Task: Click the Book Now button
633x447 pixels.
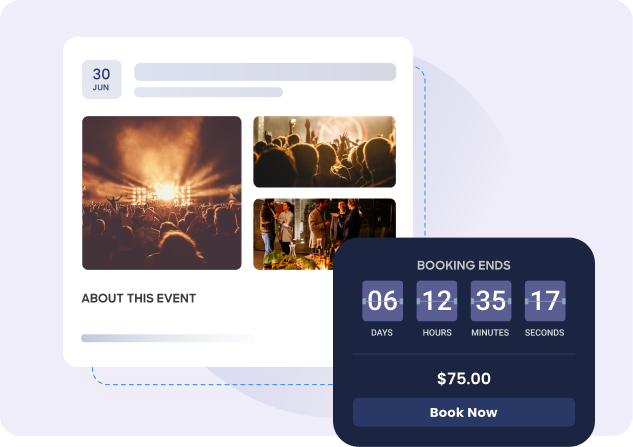Action: 463,412
